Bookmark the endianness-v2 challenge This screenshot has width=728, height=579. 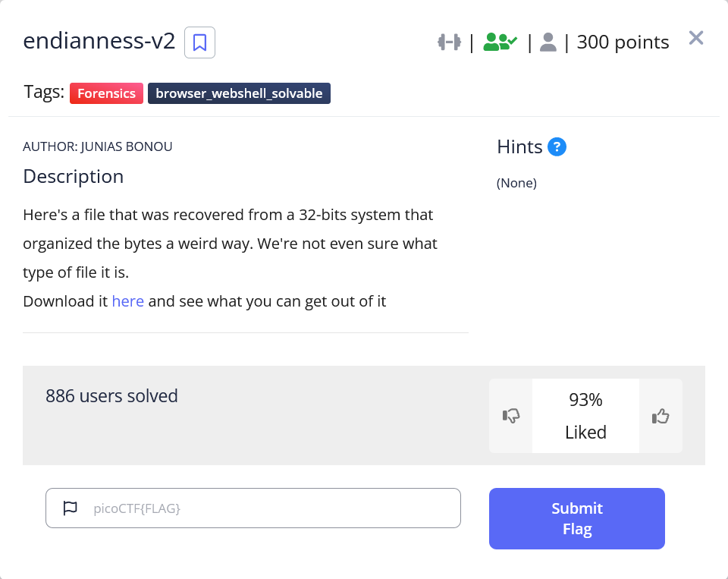point(199,42)
